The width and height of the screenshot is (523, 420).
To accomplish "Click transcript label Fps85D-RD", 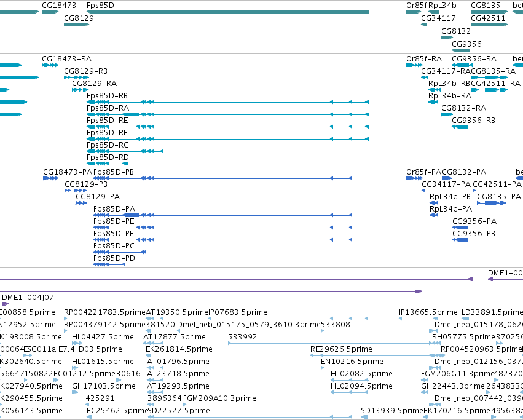I will pos(108,158).
